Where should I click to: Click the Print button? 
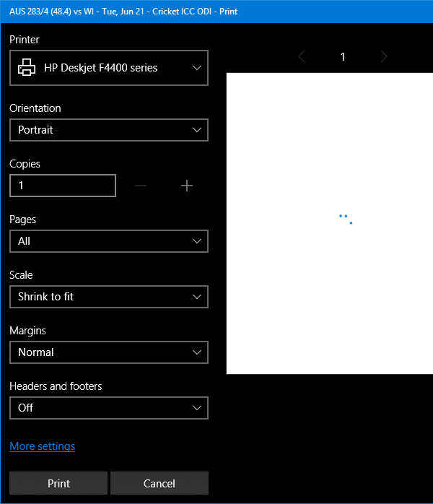pyautogui.click(x=58, y=483)
